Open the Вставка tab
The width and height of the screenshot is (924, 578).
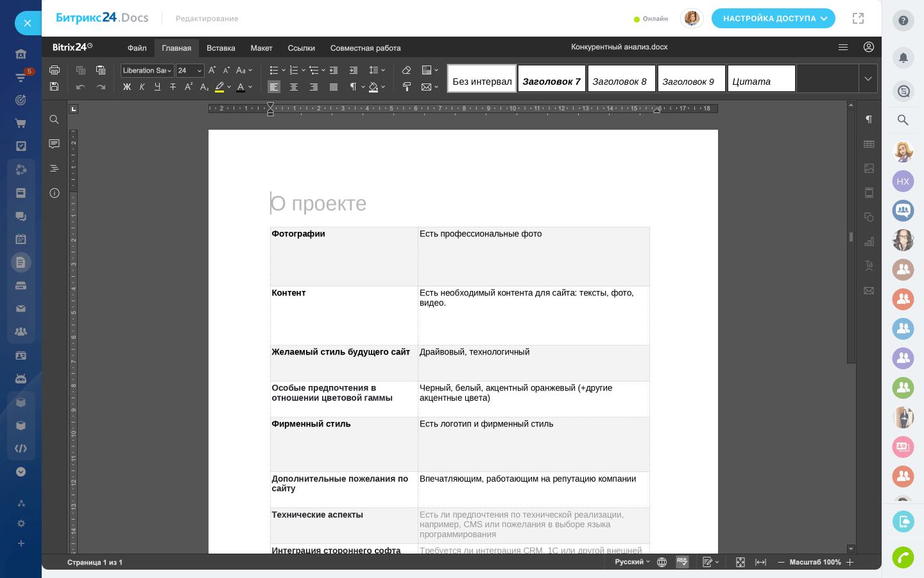tap(221, 48)
